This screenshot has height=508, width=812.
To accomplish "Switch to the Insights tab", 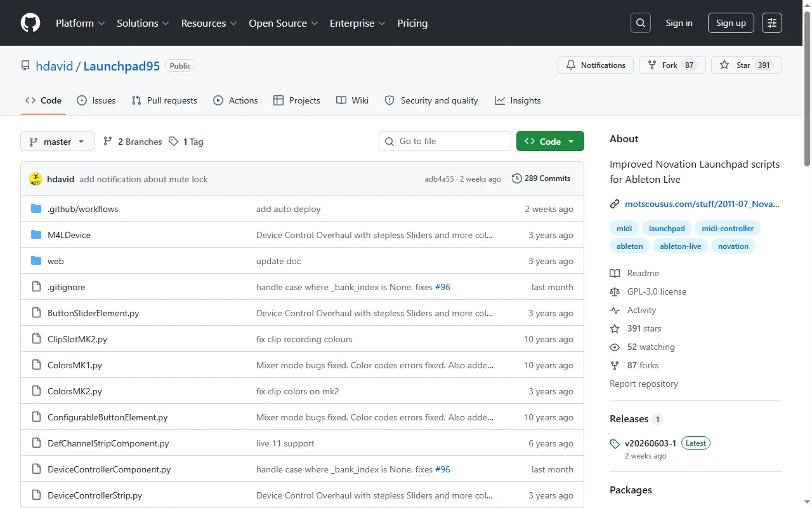I will click(518, 100).
